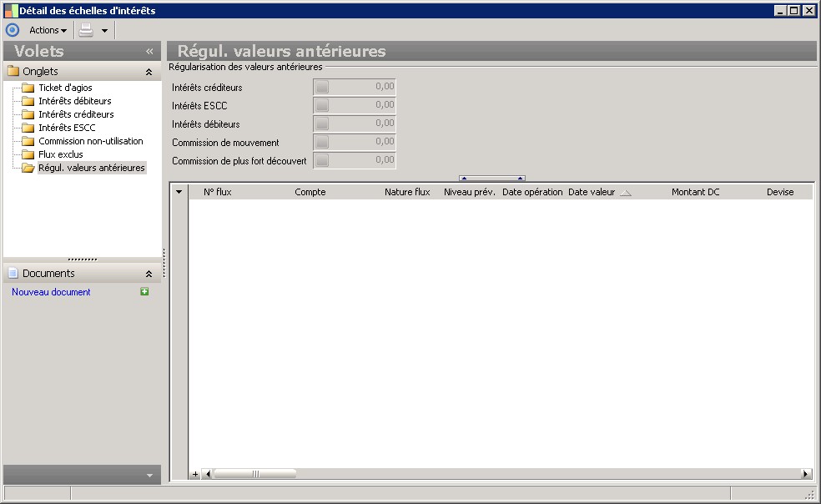821x504 pixels.
Task: Click the blue circular refresh icon in toolbar
Action: pyautogui.click(x=12, y=30)
